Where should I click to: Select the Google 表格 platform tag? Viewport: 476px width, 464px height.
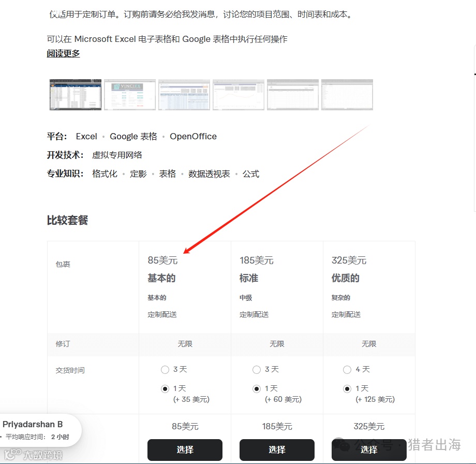pos(133,136)
